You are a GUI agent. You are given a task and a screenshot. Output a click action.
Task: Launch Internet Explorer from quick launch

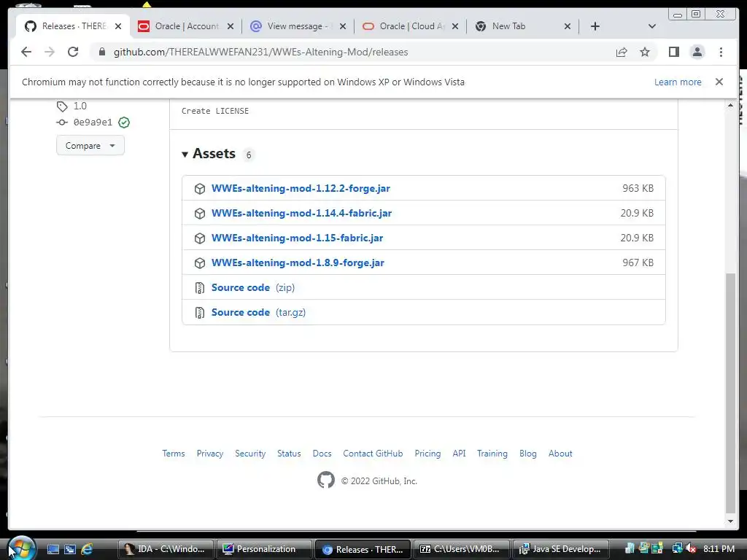click(87, 549)
